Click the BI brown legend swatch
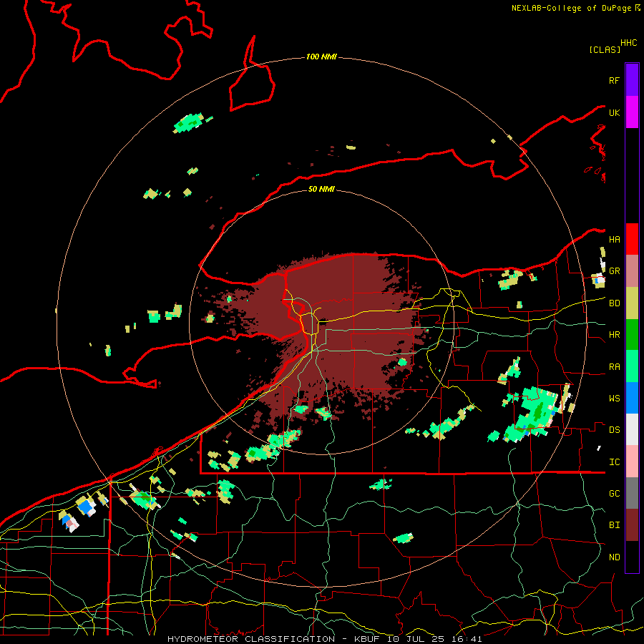The width and height of the screenshot is (644, 644). point(632,525)
